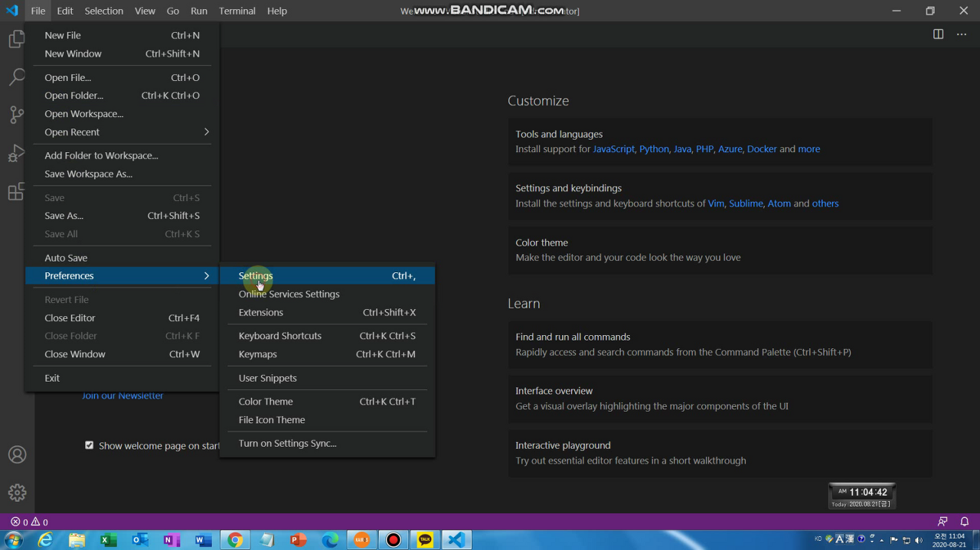Show hidden system tray icons arrow
This screenshot has width=980, height=550.
(883, 540)
